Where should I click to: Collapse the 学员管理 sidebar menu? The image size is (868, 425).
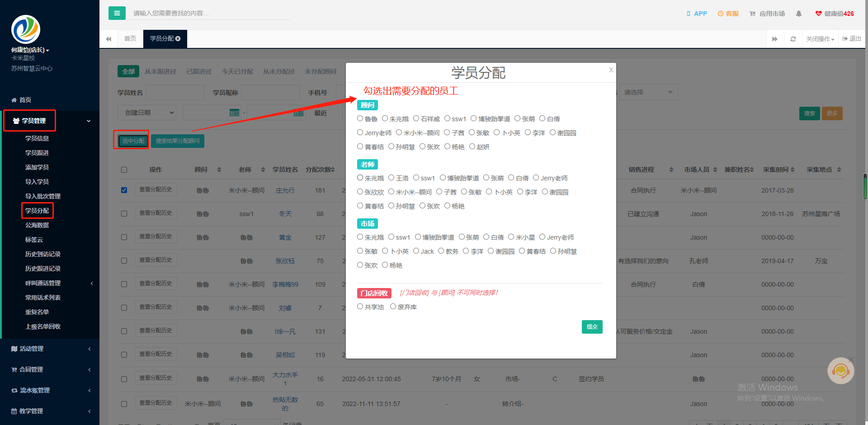pos(50,121)
